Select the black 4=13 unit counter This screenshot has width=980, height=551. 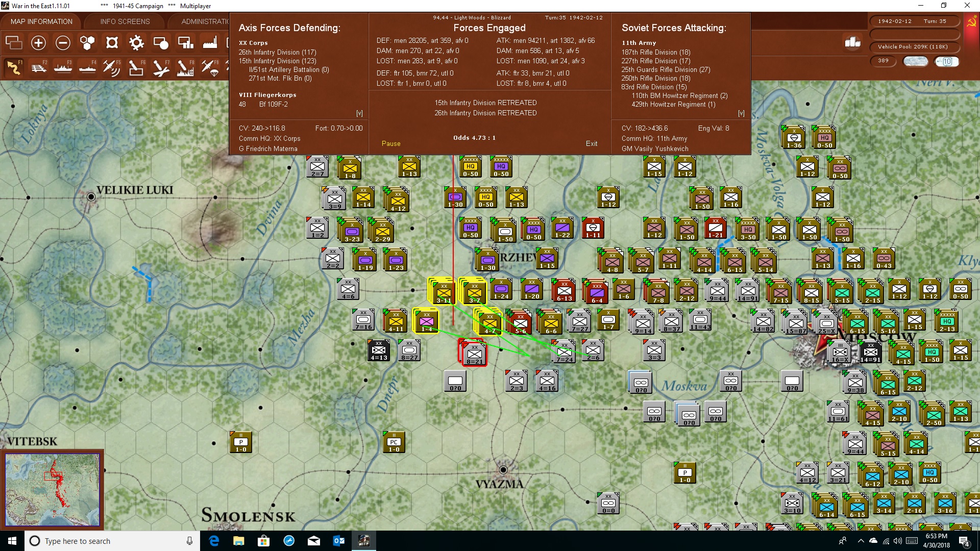tap(379, 350)
